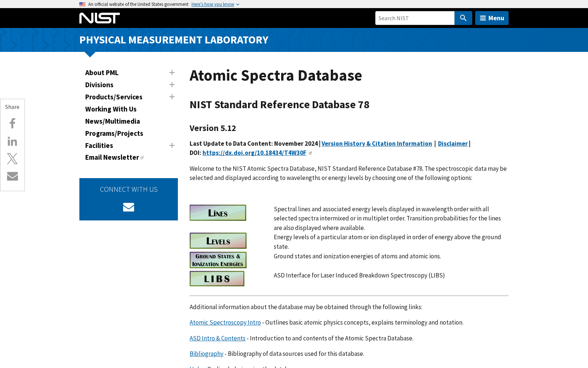Share page on X

[x=12, y=159]
